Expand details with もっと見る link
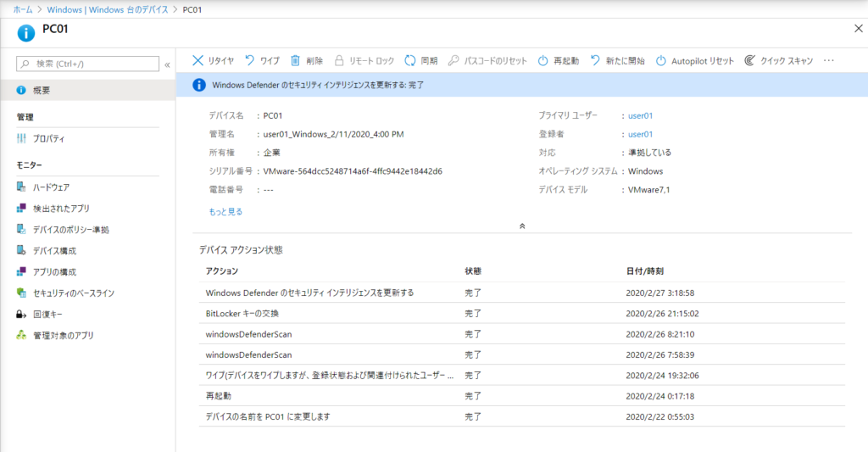 click(x=225, y=212)
